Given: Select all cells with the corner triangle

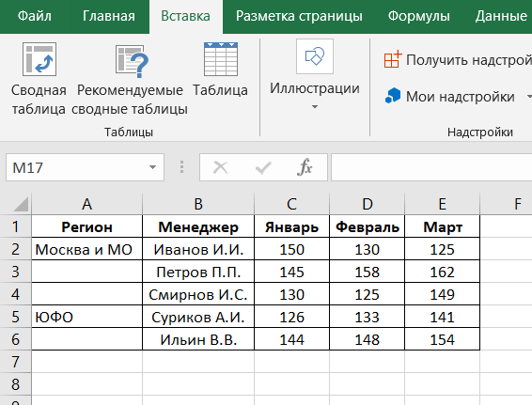Looking at the screenshot, I should (20, 204).
